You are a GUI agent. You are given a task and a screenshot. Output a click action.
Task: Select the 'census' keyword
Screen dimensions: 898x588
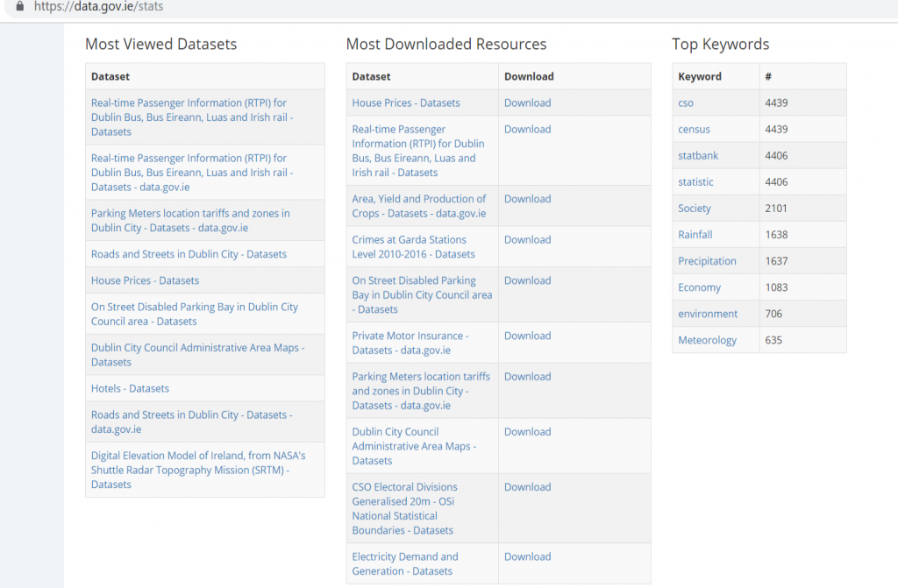click(695, 130)
